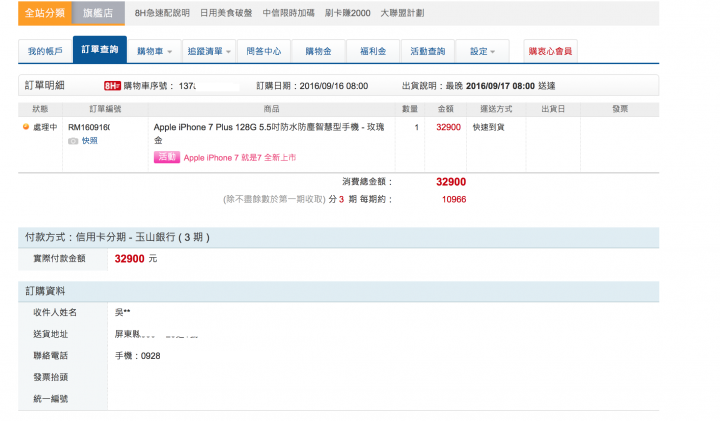Click the 發票抬頭 label
The image size is (720, 421).
point(51,377)
